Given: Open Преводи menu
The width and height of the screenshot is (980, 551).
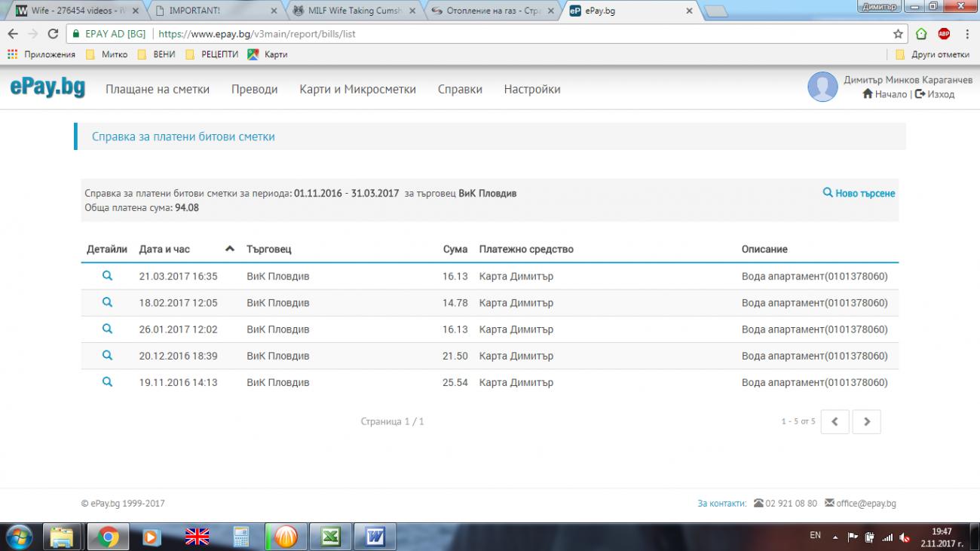Looking at the screenshot, I should (x=255, y=89).
